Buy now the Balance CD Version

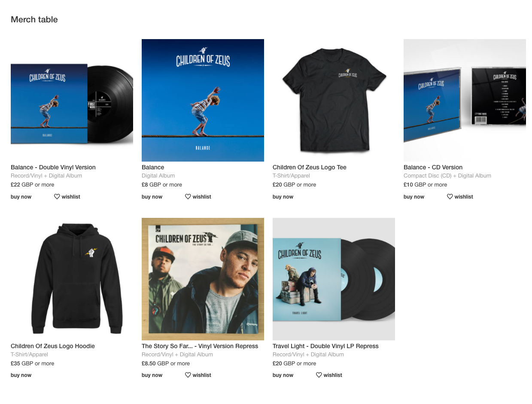click(414, 197)
